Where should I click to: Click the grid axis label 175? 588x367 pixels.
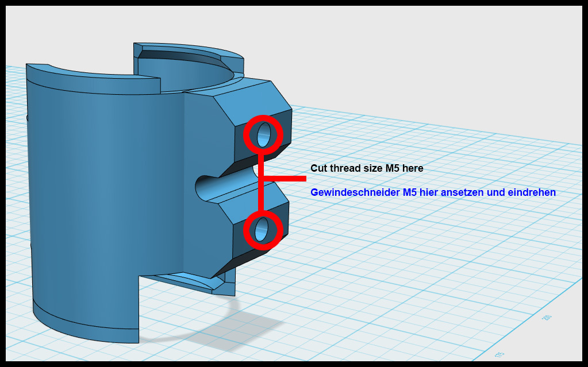[x=499, y=353]
